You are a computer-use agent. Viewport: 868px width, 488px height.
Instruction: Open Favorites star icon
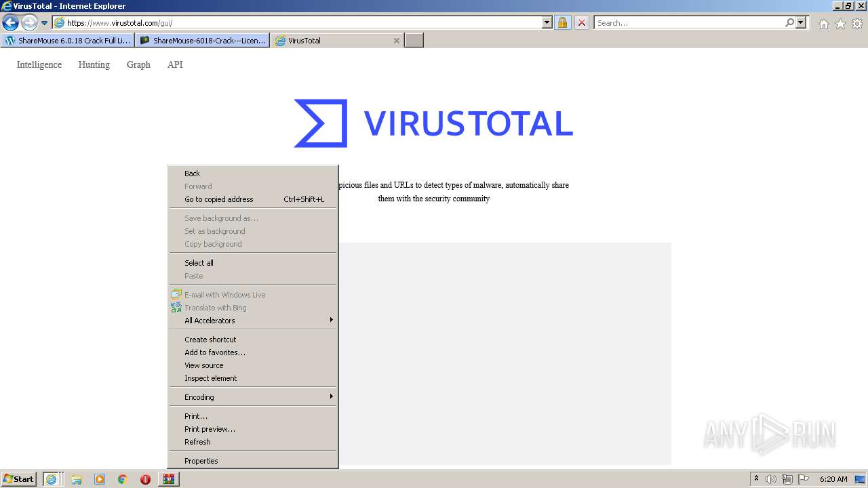tap(840, 24)
